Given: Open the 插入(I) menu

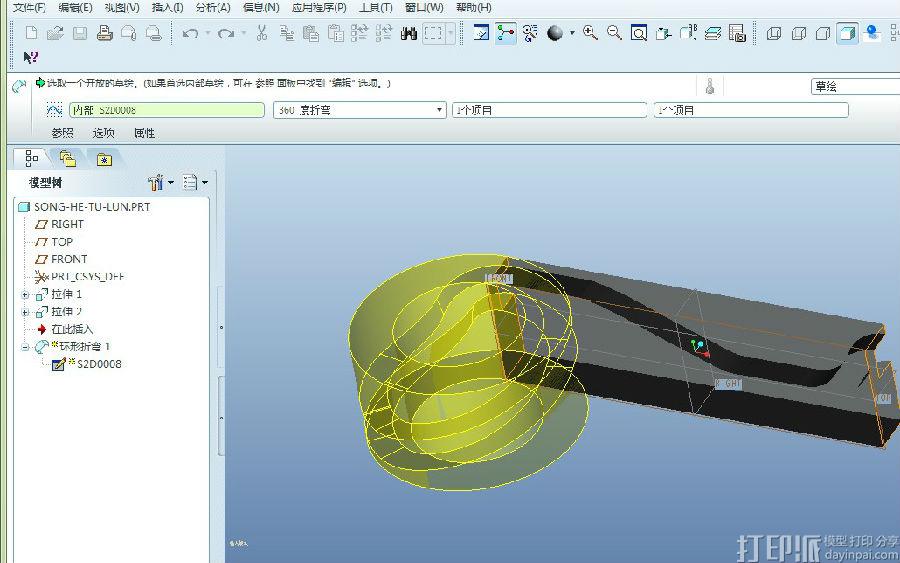Looking at the screenshot, I should [x=167, y=7].
